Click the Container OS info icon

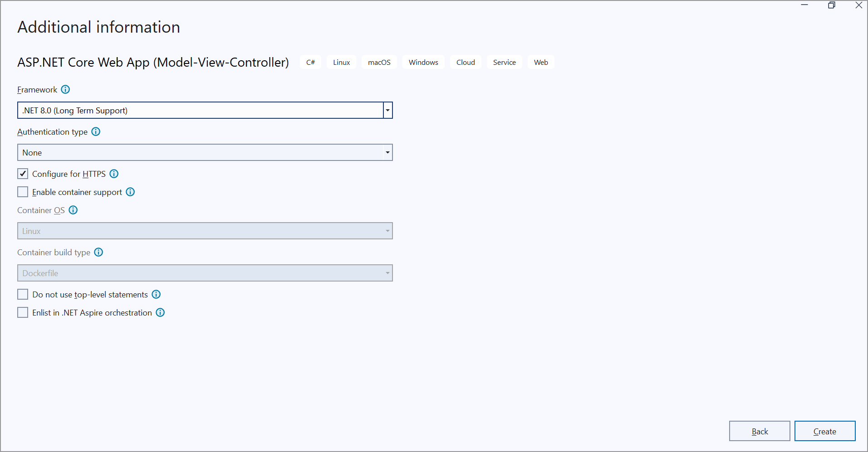coord(73,210)
